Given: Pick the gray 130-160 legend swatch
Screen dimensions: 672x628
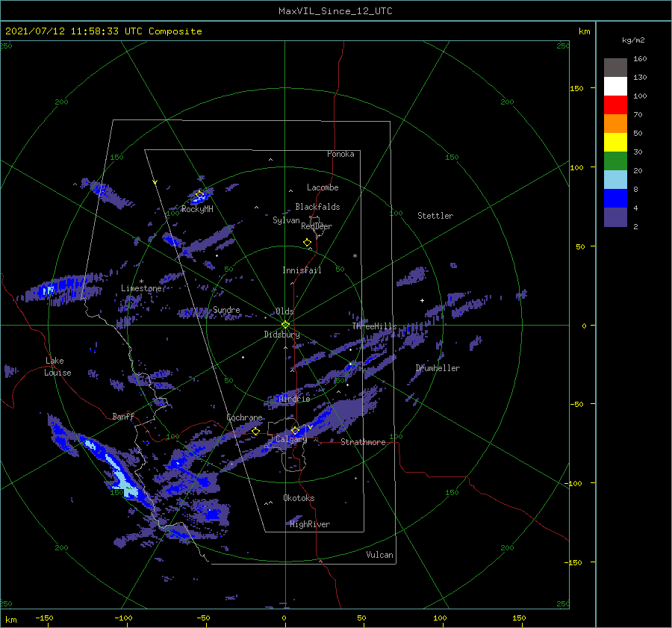Looking at the screenshot, I should (615, 67).
